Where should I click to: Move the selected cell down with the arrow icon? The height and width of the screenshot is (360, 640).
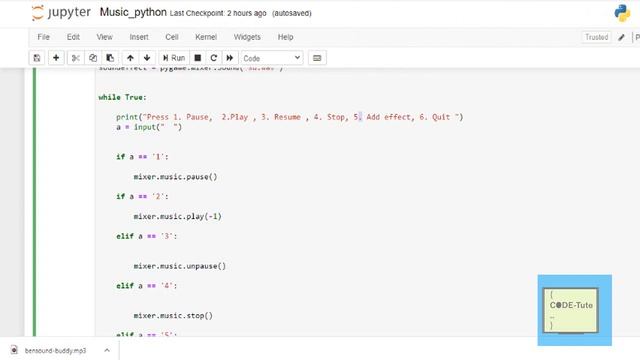point(147,58)
